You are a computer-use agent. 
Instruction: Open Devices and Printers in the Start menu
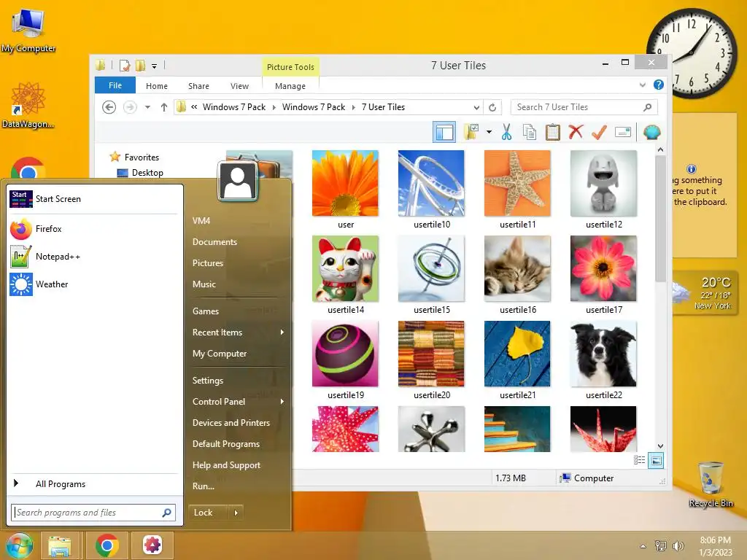[x=231, y=423]
